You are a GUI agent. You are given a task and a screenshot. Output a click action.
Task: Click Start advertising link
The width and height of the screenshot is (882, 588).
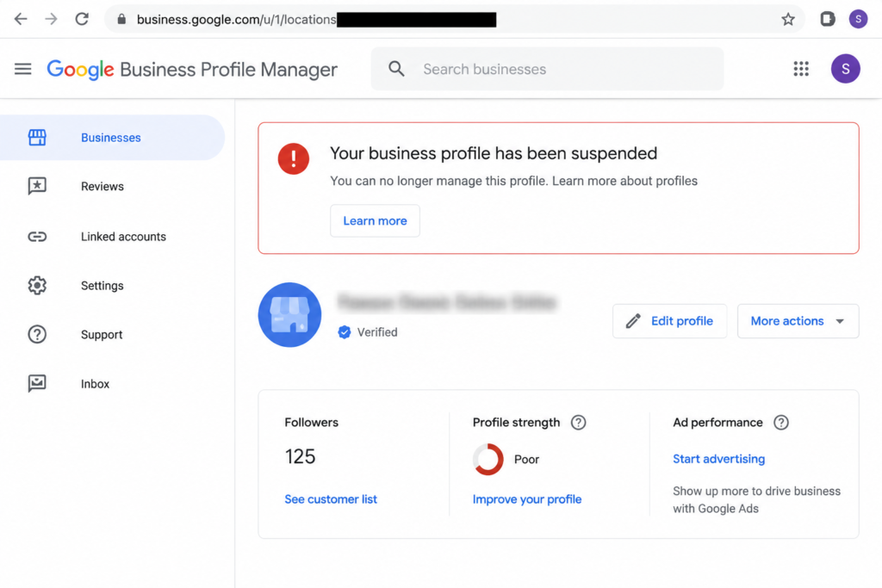pyautogui.click(x=719, y=459)
